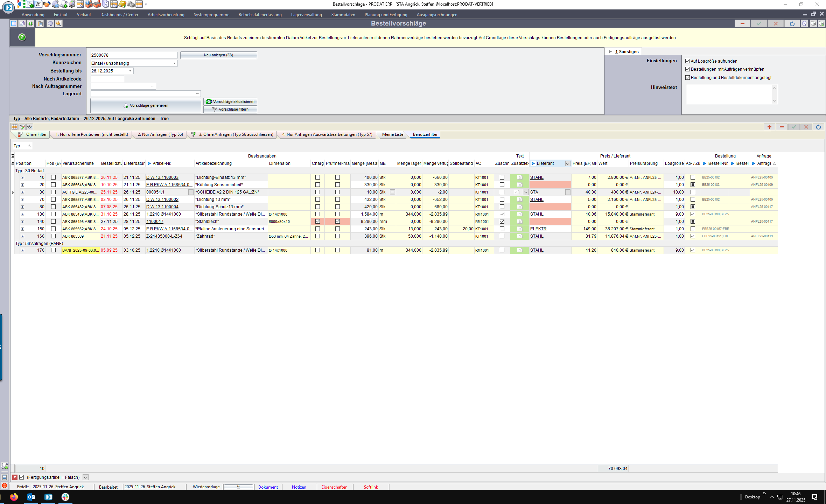826x504 pixels.
Task: Open the yellow address book icon
Action: tap(122, 4)
